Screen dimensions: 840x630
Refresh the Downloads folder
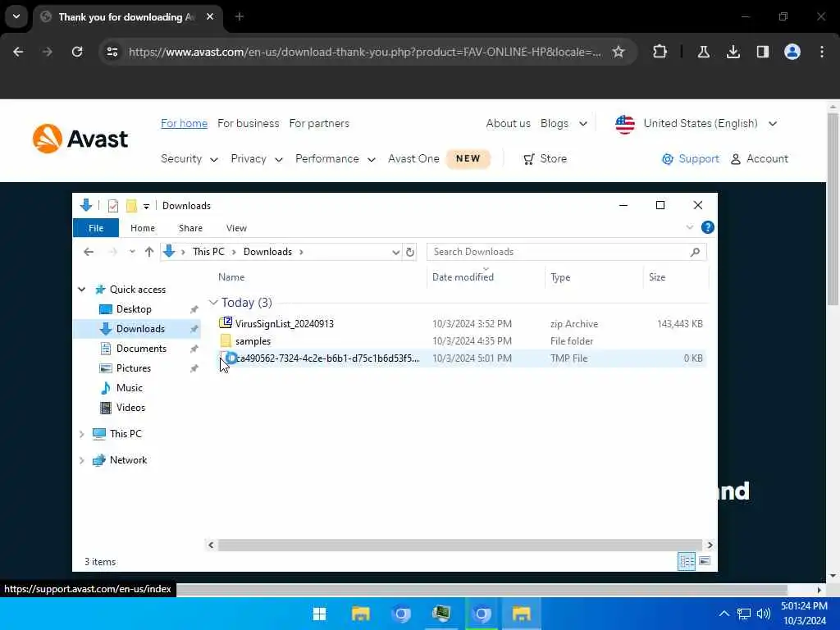(x=410, y=253)
